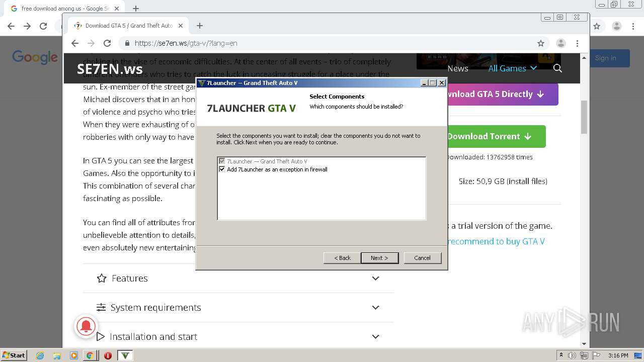Viewport: 644px width, 362px height.
Task: Expand the Features section
Action: pyautogui.click(x=238, y=278)
